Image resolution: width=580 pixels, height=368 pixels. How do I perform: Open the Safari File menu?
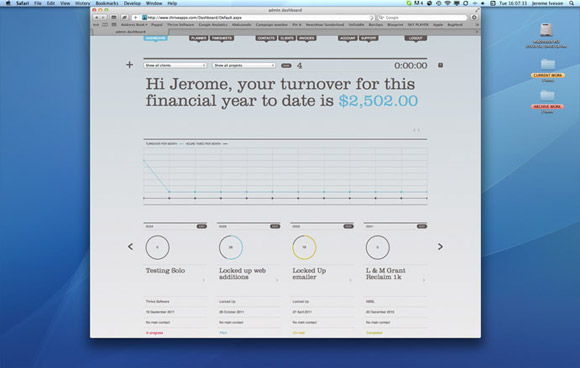[38, 3]
